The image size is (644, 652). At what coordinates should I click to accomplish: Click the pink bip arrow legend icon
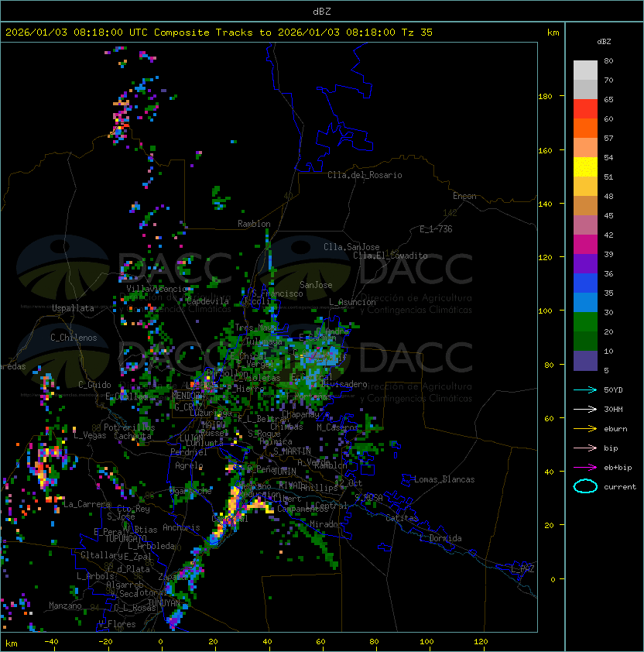point(585,448)
